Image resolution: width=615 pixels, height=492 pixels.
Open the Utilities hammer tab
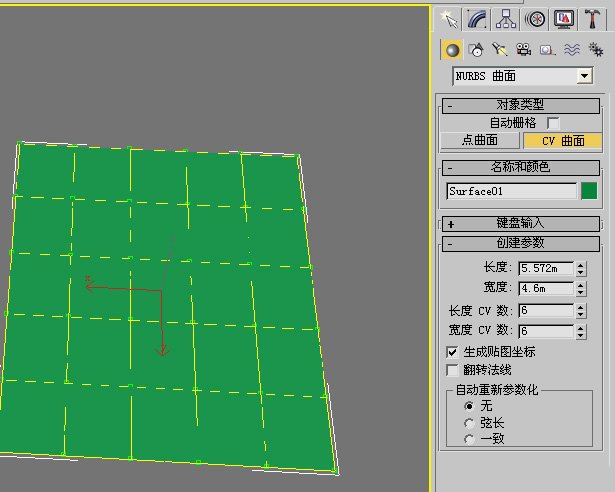[592, 19]
